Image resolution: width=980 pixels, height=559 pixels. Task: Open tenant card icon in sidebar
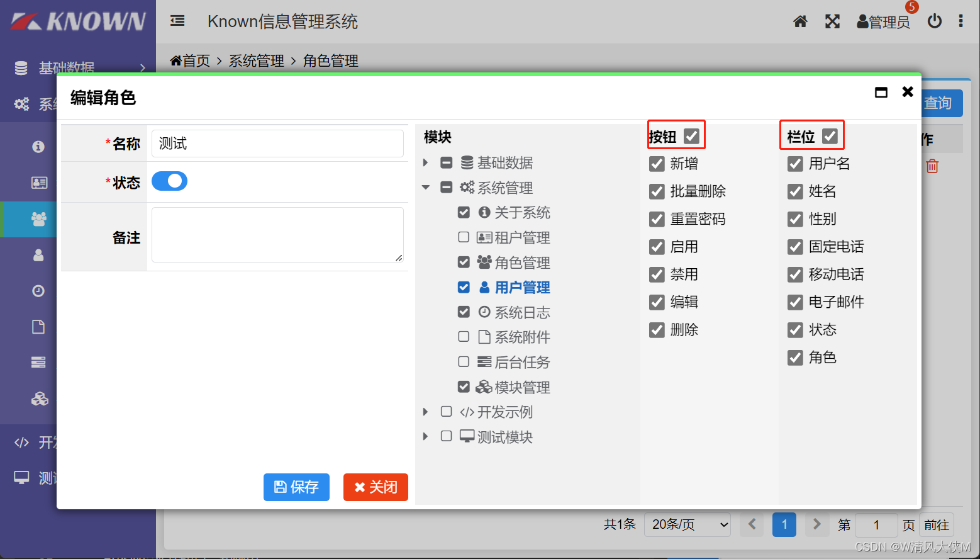(39, 183)
